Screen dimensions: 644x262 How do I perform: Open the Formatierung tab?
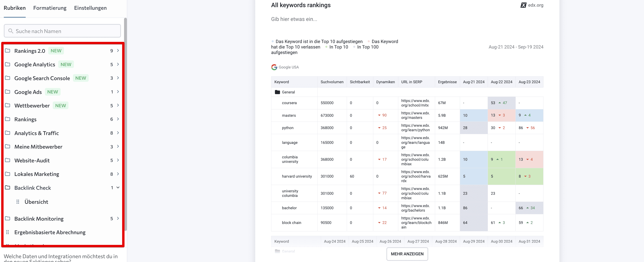point(50,8)
